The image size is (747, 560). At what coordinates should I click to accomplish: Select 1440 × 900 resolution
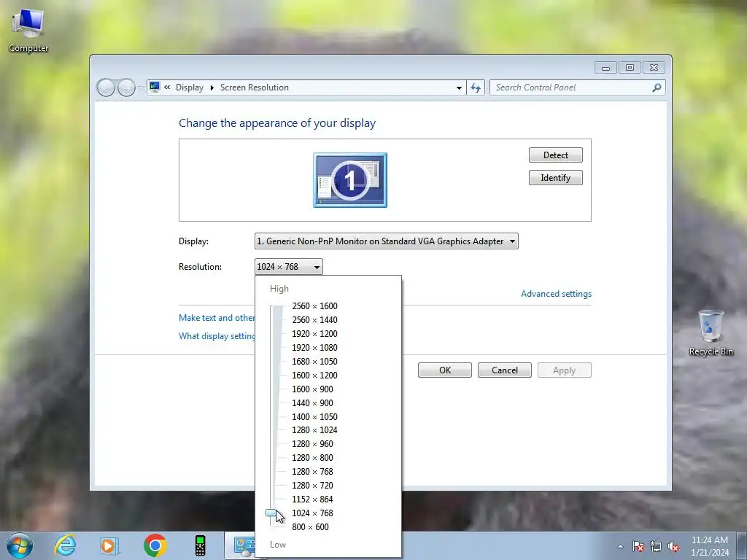(312, 402)
